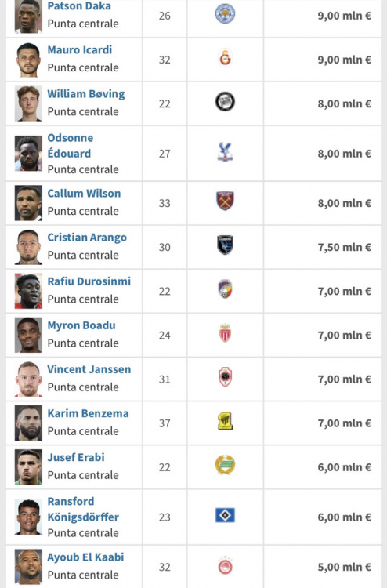The width and height of the screenshot is (387, 588).
Task: Click the Hamburger SV diamond crest
Action: point(225,515)
